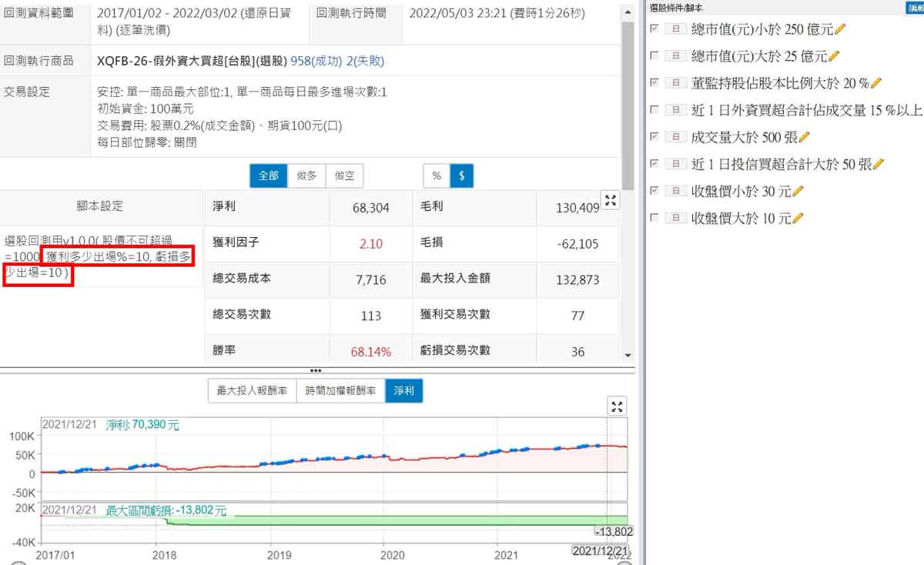Edit the 近 1 日投信買超 condition pencil
The height and width of the screenshot is (565, 924).
tap(878, 164)
